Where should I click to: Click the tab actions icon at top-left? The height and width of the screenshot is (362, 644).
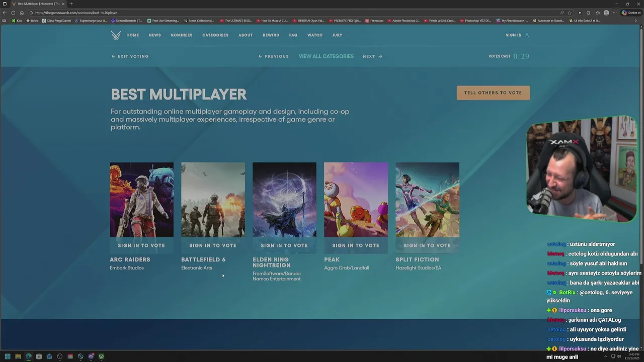[x=5, y=4]
